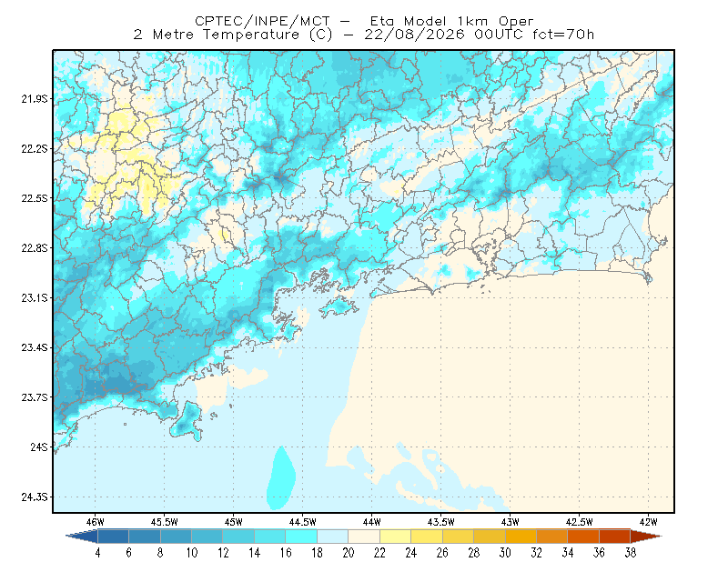Click the 21.9S latitude axis label

point(35,98)
